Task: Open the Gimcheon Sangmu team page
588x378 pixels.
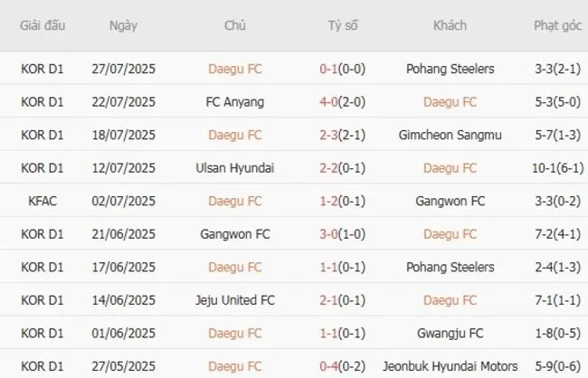Action: [x=450, y=135]
